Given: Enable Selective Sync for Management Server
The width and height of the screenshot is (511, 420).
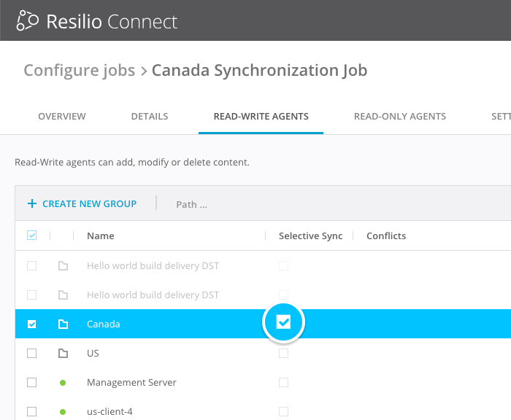Looking at the screenshot, I should 283,382.
